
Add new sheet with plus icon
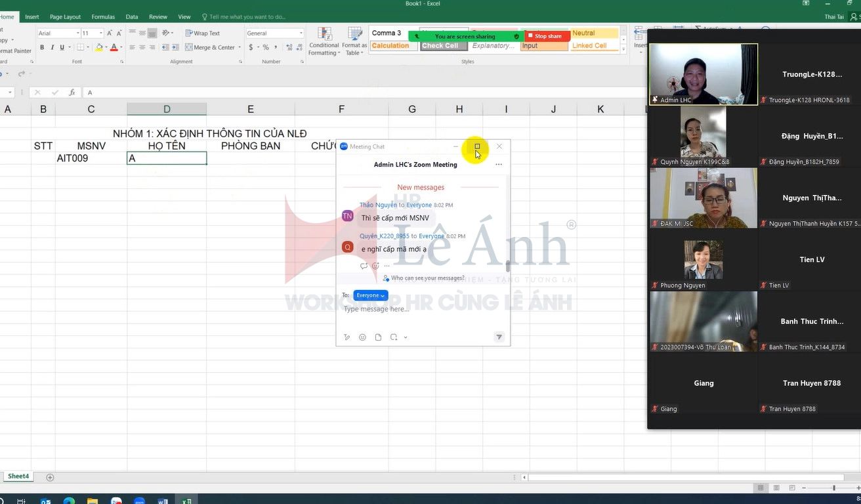[50, 477]
